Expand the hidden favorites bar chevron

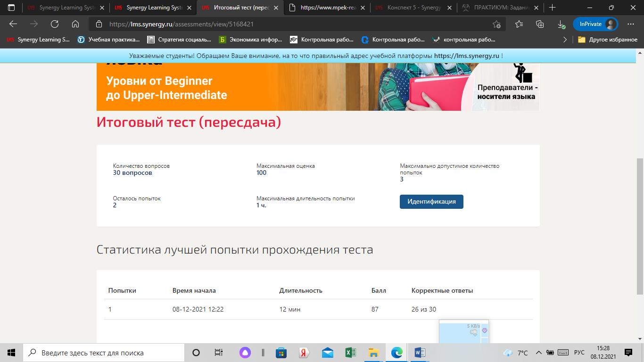tap(565, 40)
